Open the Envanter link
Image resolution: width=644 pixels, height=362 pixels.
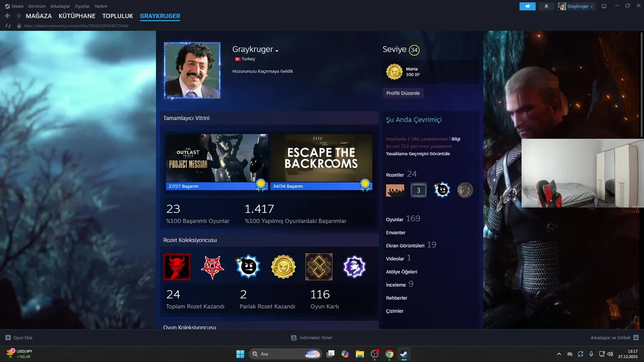coord(395,233)
